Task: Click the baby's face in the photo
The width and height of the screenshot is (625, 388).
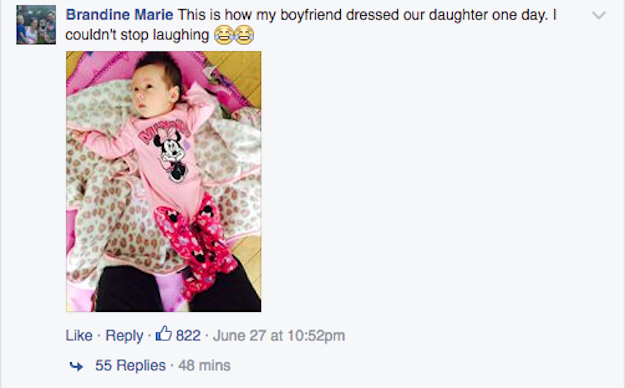Action: (x=151, y=90)
